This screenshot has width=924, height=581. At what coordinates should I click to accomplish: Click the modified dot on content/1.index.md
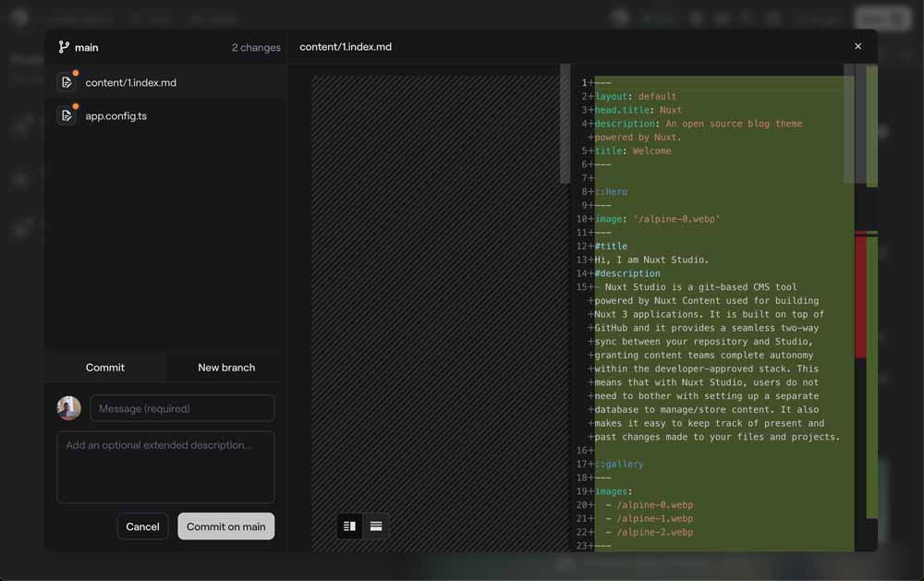75,73
